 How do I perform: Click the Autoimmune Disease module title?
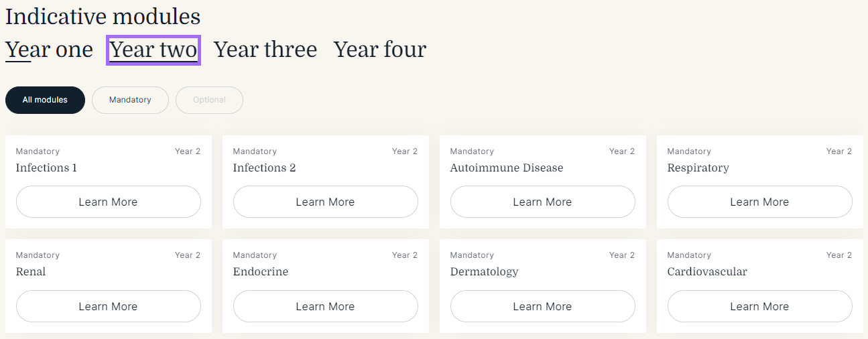pos(507,167)
